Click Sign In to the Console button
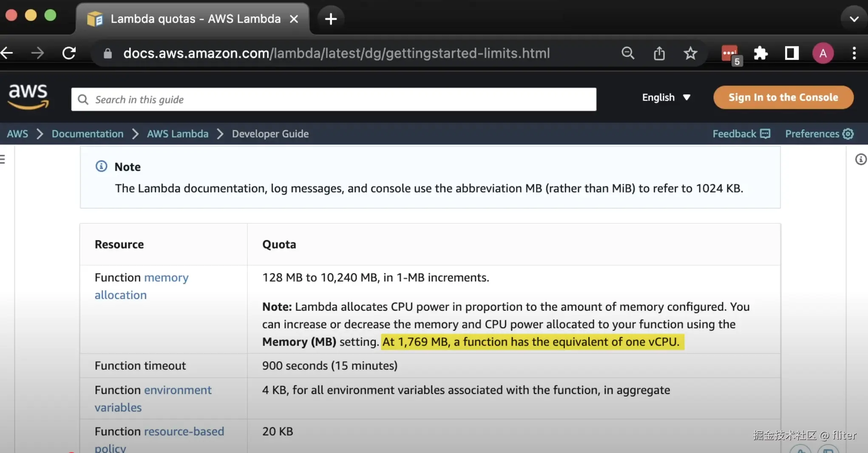 tap(783, 97)
